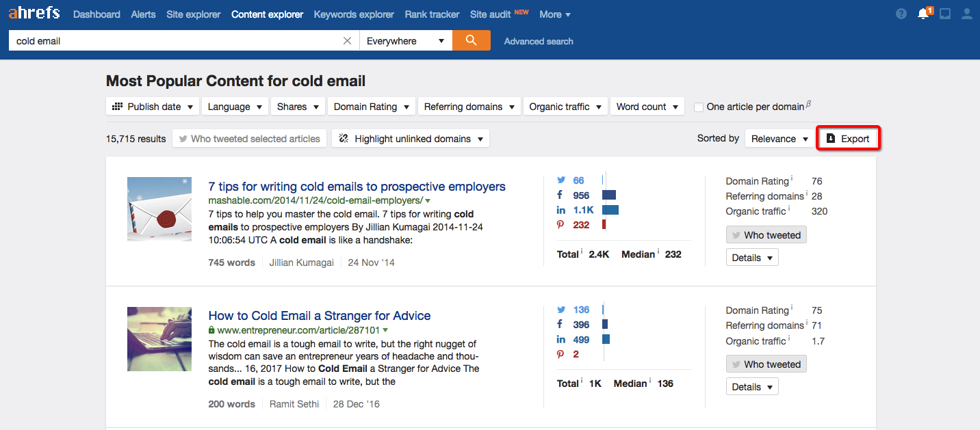Screen dimensions: 980x430
Task: Click the orange search magnifier icon
Action: 471,40
